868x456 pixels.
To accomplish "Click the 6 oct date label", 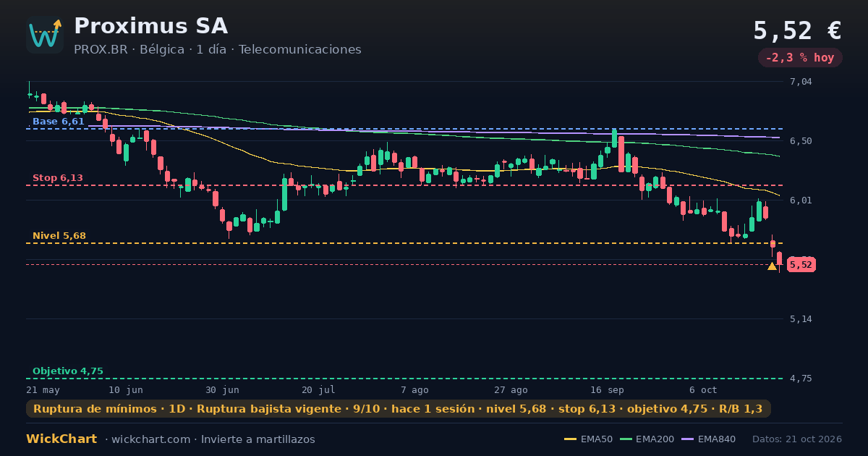I will tap(703, 389).
